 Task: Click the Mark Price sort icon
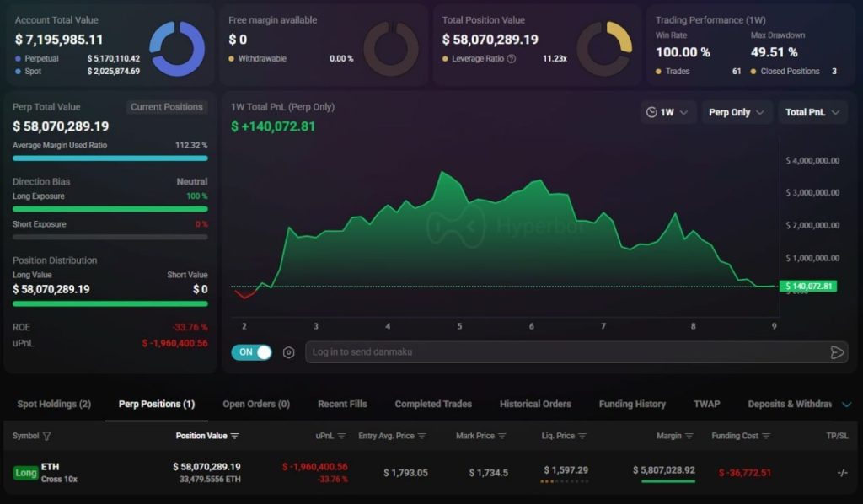pos(502,436)
